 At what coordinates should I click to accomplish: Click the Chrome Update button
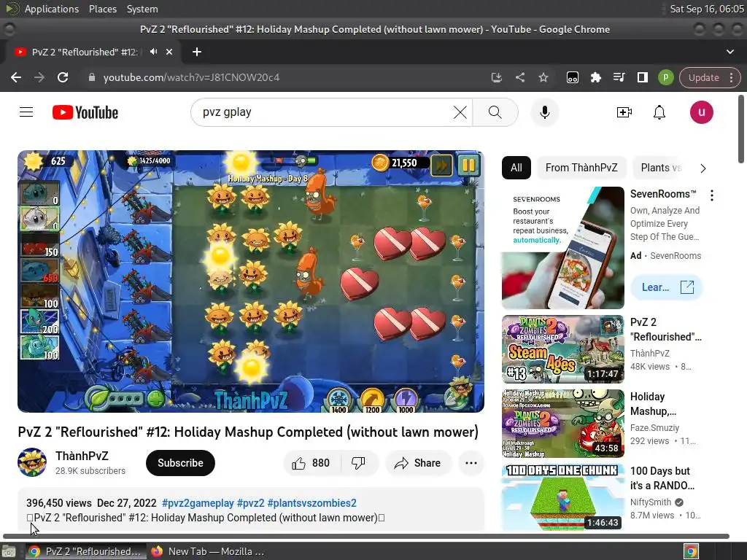point(704,77)
